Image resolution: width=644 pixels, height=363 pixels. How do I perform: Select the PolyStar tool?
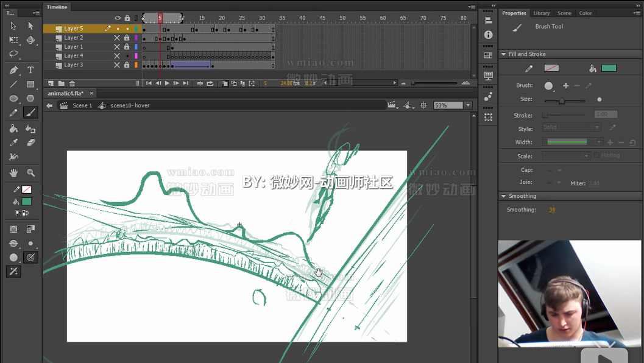coord(30,98)
